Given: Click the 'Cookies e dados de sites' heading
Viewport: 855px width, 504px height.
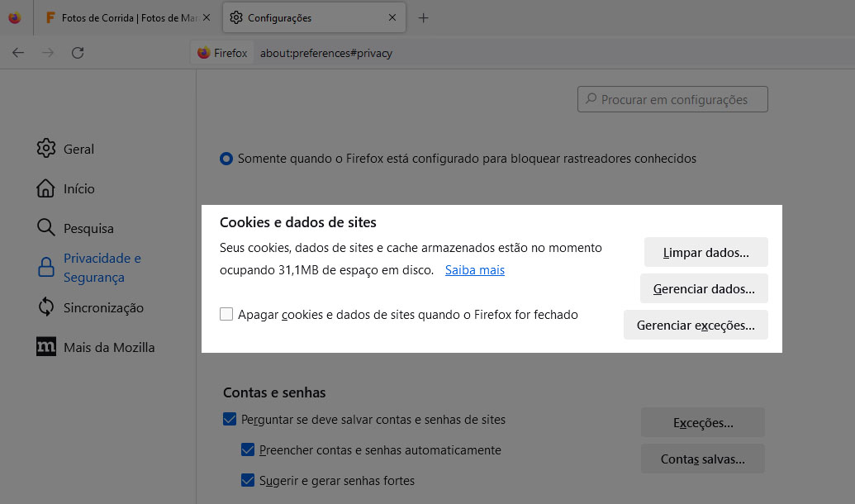Looking at the screenshot, I should [297, 222].
